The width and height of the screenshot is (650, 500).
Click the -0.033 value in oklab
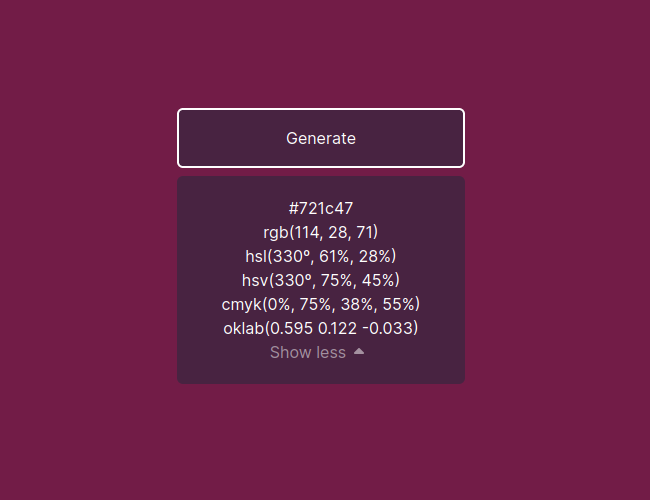click(x=388, y=328)
